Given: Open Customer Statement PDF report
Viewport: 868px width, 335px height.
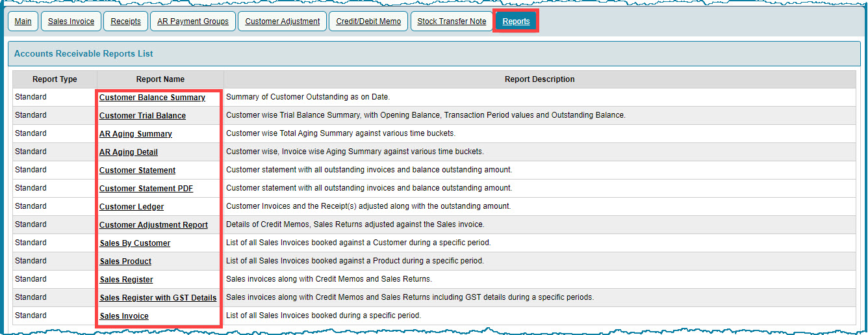Looking at the screenshot, I should click(x=146, y=189).
